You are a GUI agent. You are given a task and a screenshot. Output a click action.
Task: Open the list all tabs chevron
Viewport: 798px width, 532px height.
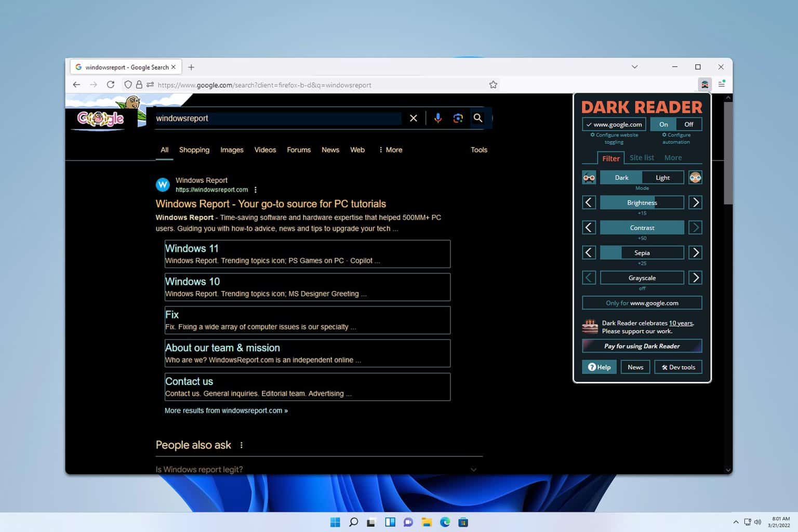tap(634, 67)
